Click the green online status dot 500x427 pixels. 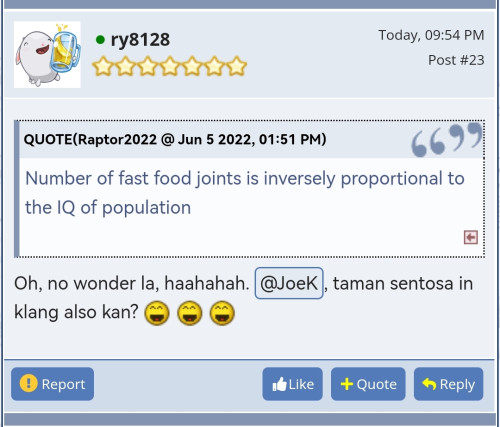point(100,40)
